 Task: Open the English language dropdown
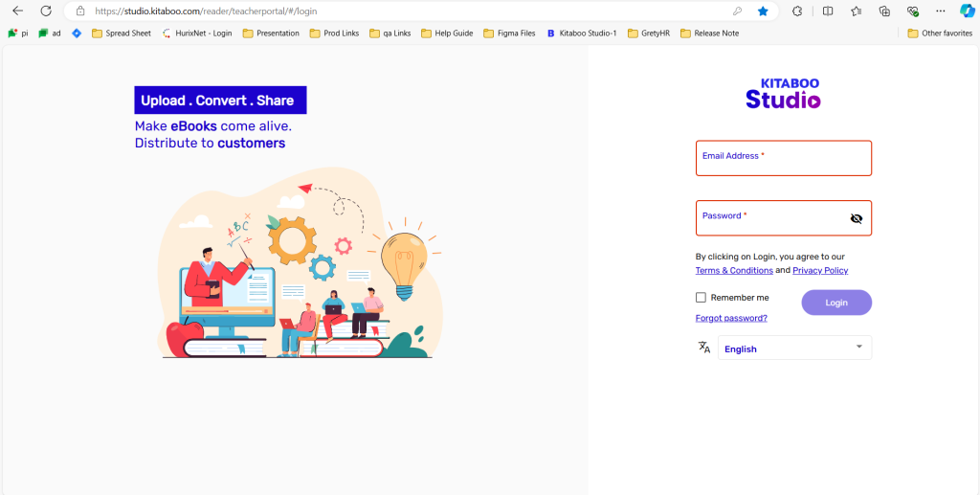click(794, 348)
